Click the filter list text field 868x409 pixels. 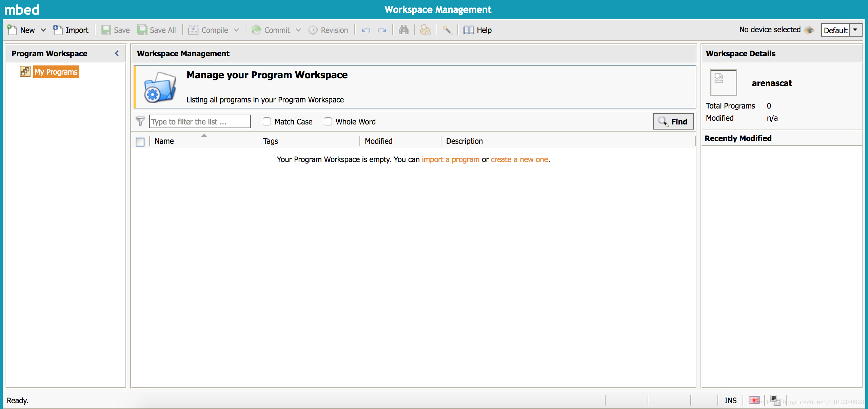200,121
